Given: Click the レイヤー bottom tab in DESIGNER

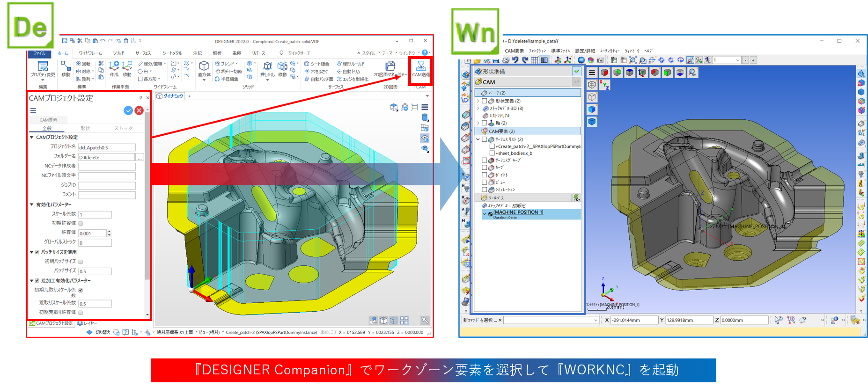Looking at the screenshot, I should click(87, 323).
